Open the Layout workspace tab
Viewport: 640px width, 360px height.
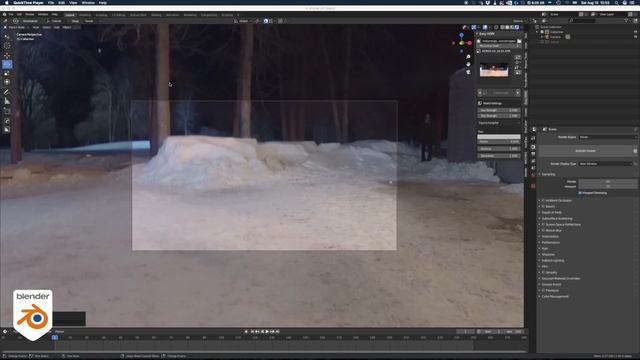[x=70, y=15]
